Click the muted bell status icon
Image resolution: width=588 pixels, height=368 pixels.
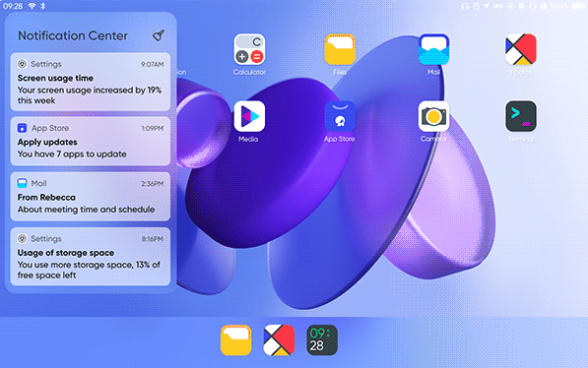pos(521,6)
